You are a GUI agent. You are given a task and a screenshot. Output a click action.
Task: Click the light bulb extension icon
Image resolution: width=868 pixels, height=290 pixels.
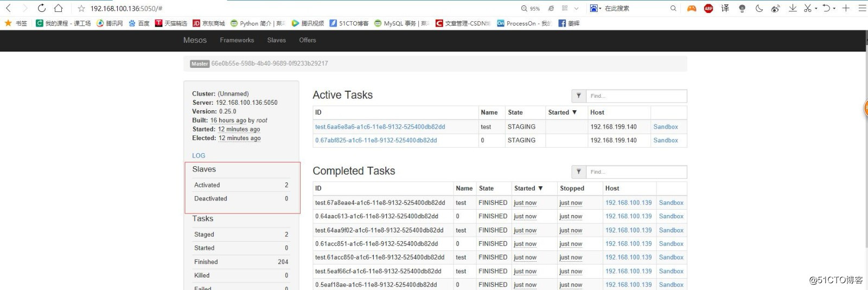click(x=742, y=8)
